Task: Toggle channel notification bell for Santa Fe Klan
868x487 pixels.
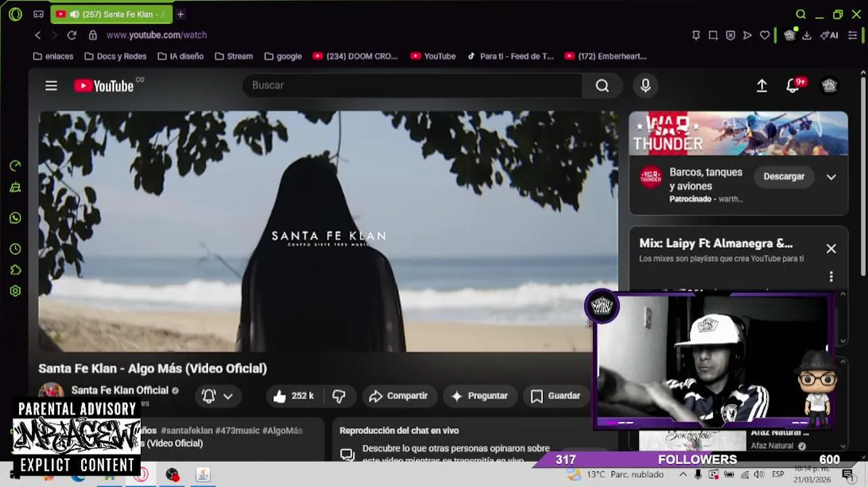Action: pyautogui.click(x=209, y=396)
